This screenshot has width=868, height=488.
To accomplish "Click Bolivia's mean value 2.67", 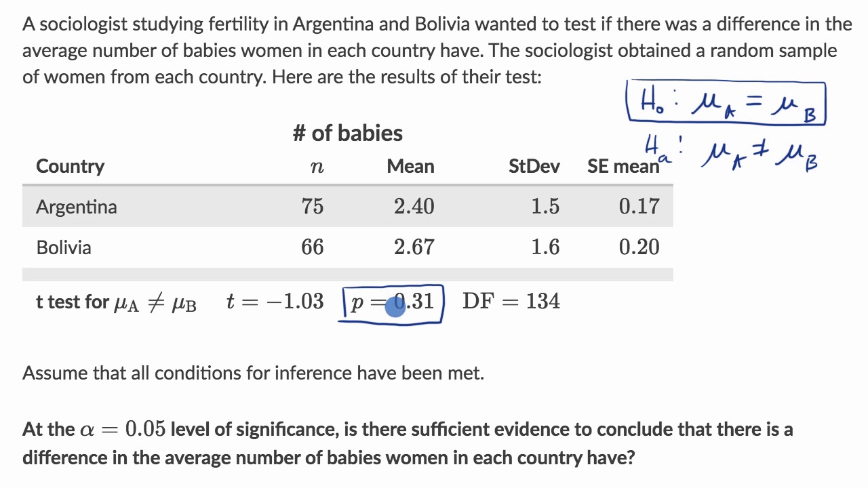I will 414,247.
